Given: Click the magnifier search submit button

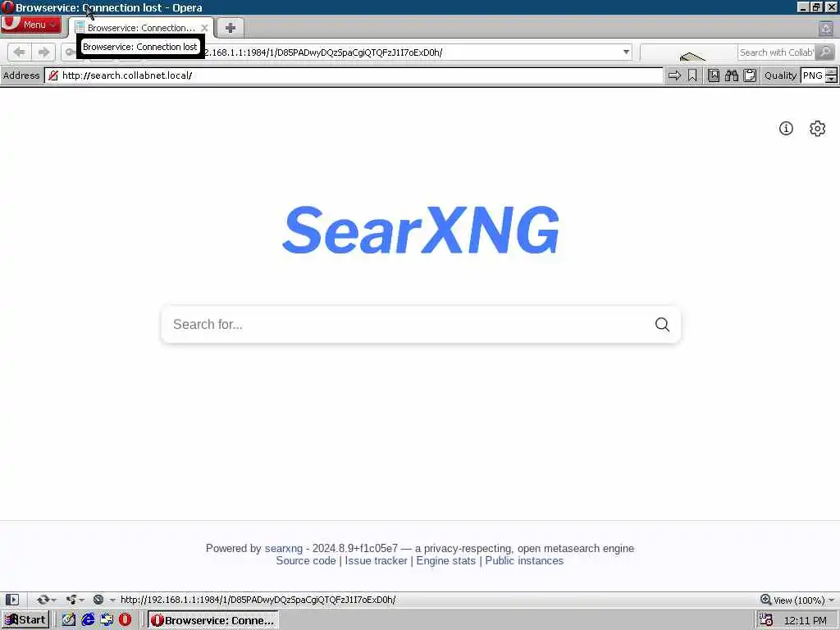Looking at the screenshot, I should click(662, 325).
